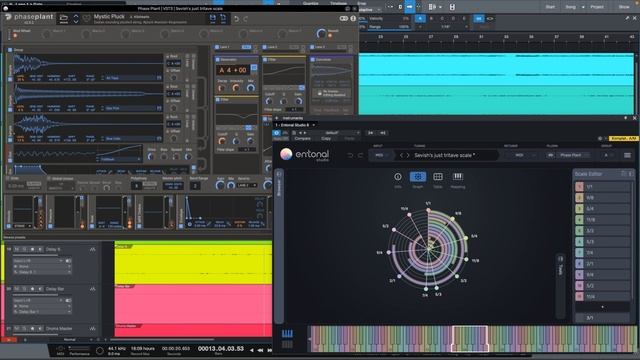Switch to Entonal Mapping view
The width and height of the screenshot is (640, 360).
(458, 177)
